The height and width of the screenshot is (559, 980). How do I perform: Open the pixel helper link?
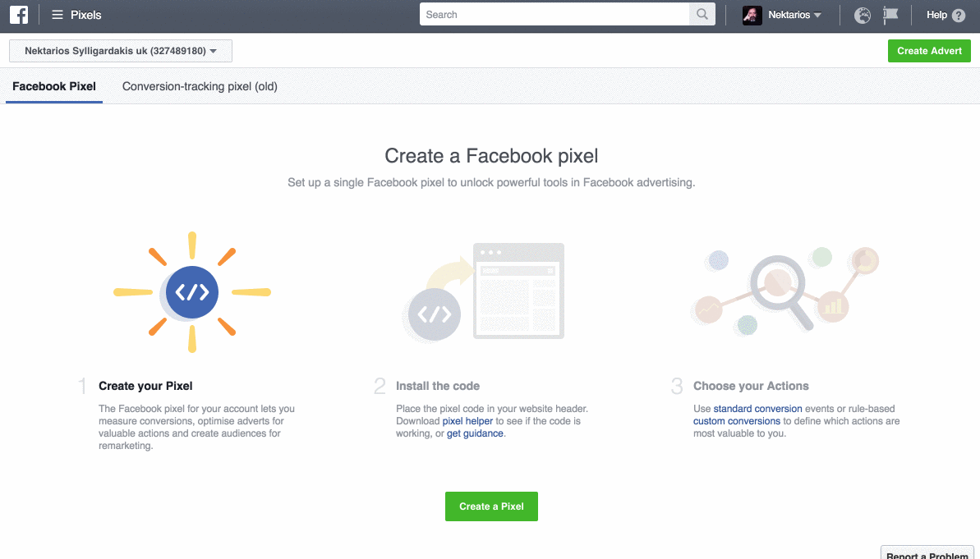point(467,421)
